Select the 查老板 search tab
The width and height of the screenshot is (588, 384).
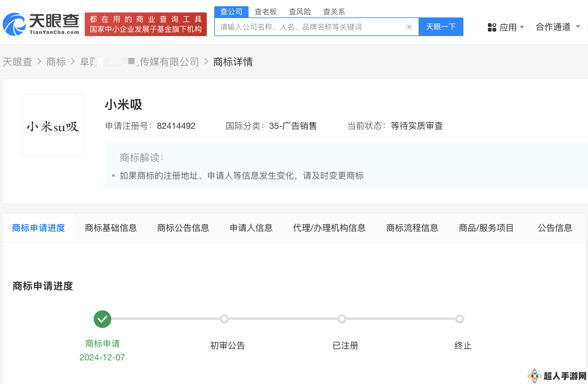coord(266,12)
